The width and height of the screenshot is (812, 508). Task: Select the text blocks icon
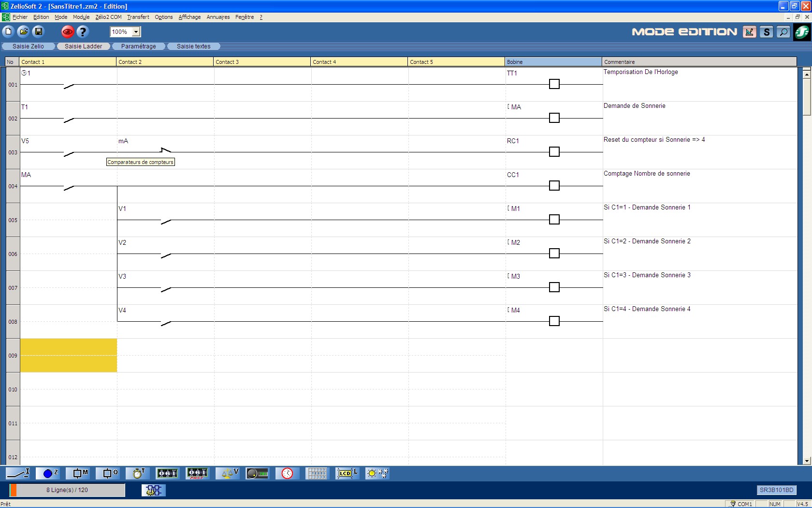tap(317, 473)
